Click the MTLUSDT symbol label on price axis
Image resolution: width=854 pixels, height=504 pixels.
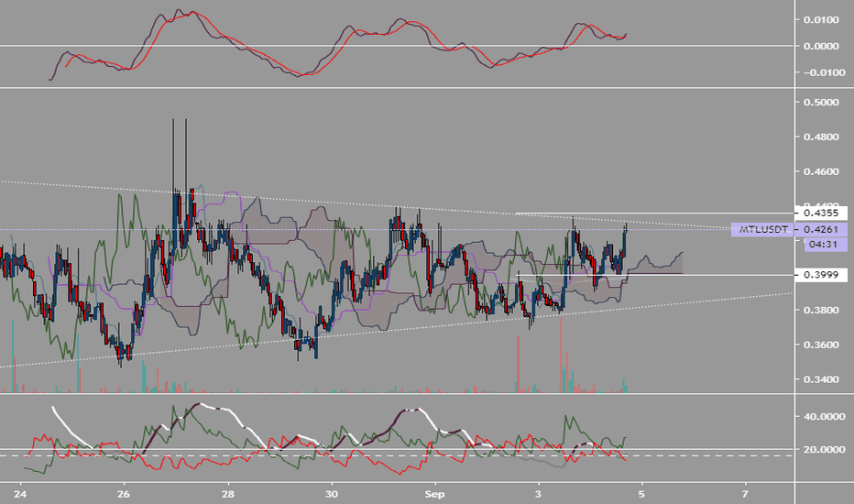(x=762, y=229)
